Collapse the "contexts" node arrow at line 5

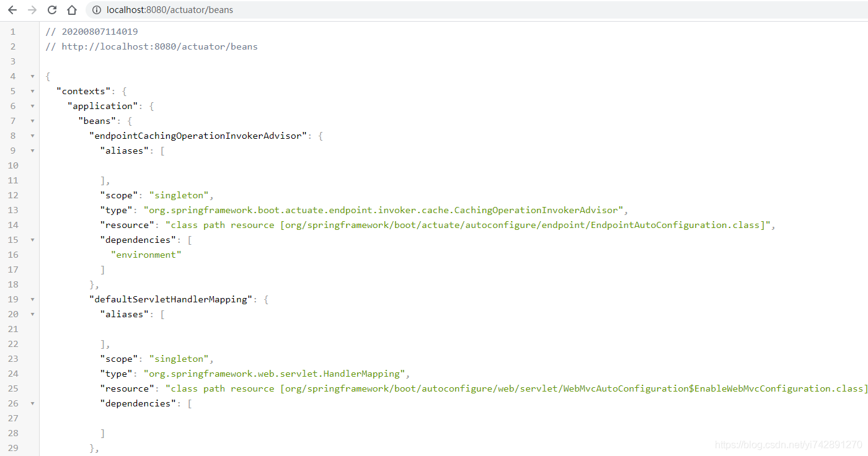click(x=32, y=91)
